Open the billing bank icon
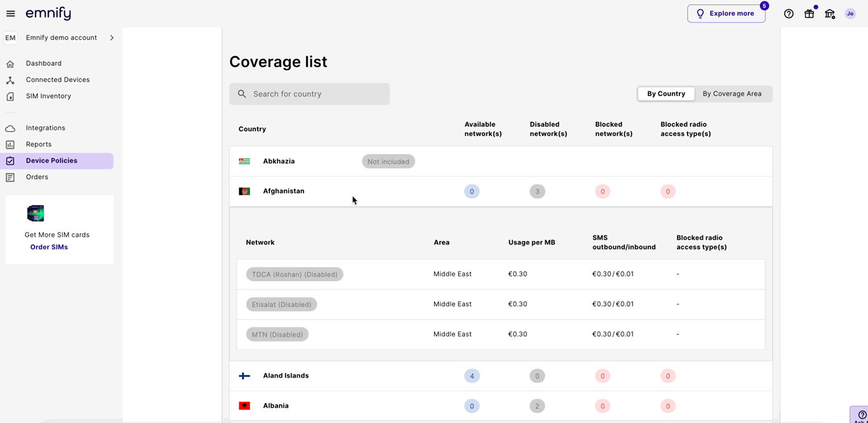The image size is (868, 423). (x=830, y=13)
